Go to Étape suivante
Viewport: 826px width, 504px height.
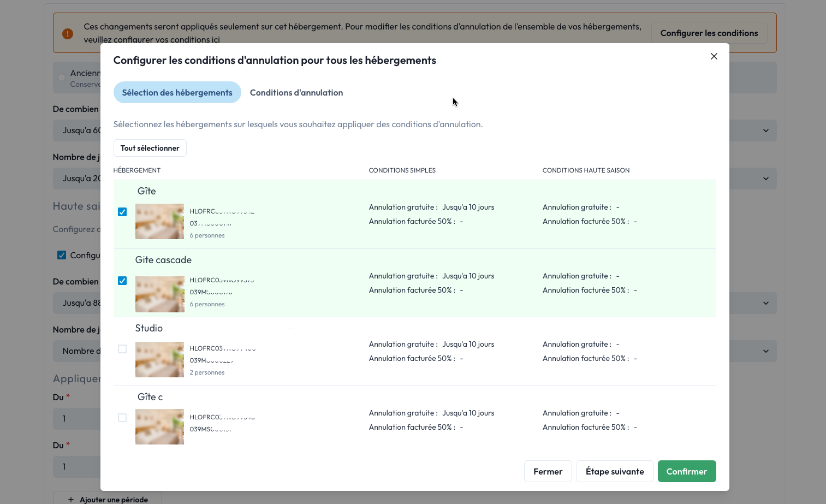point(615,471)
